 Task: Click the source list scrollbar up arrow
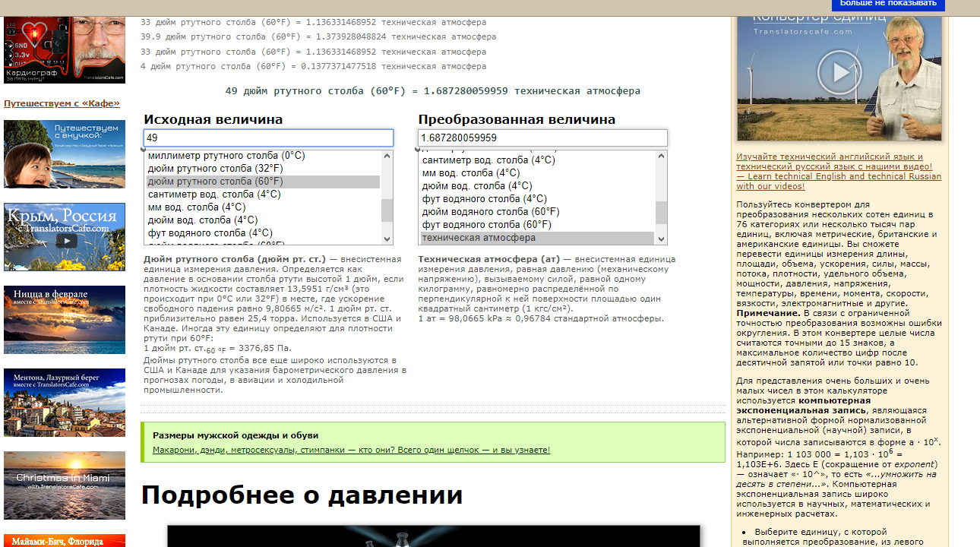pos(387,157)
